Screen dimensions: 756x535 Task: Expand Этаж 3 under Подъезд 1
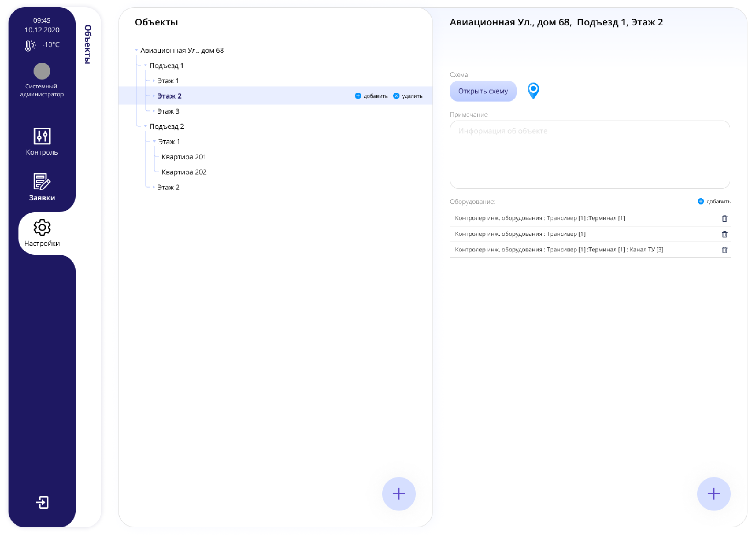click(154, 111)
